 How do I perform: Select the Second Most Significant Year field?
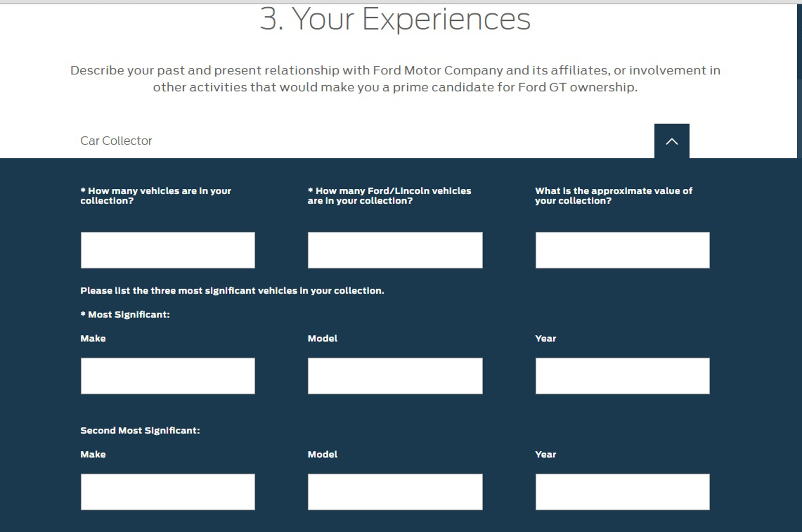(622, 492)
